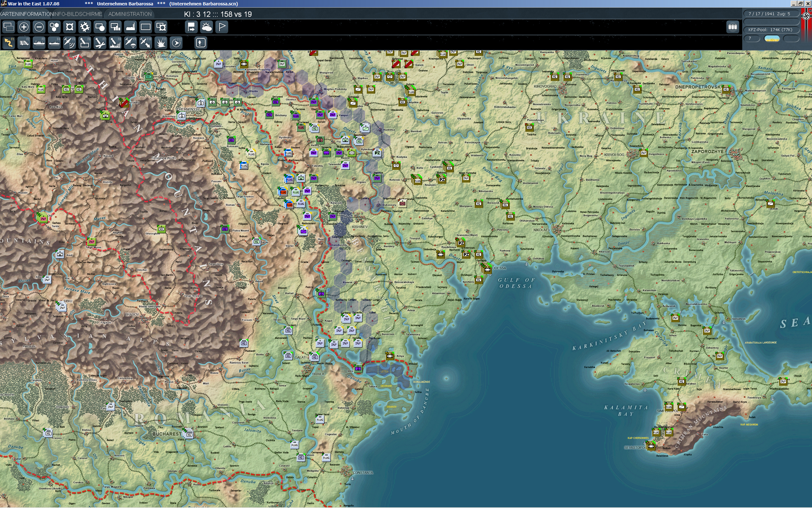Click the BRASOV city label
The height and width of the screenshot is (508, 812).
132,314
